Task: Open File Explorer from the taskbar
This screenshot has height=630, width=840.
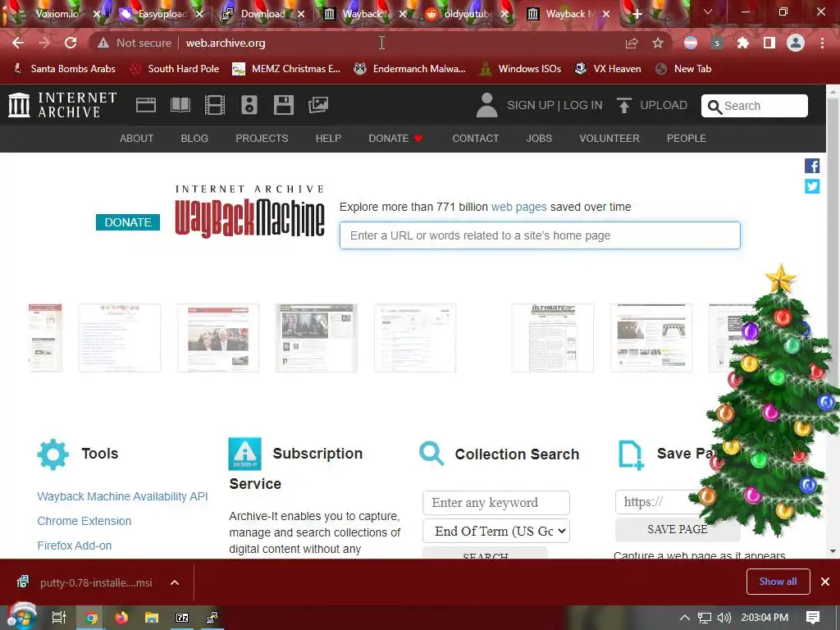Action: click(152, 618)
